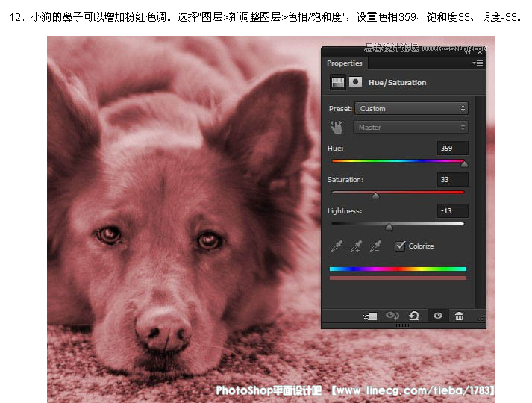Open the Master channel dropdown

coord(410,127)
